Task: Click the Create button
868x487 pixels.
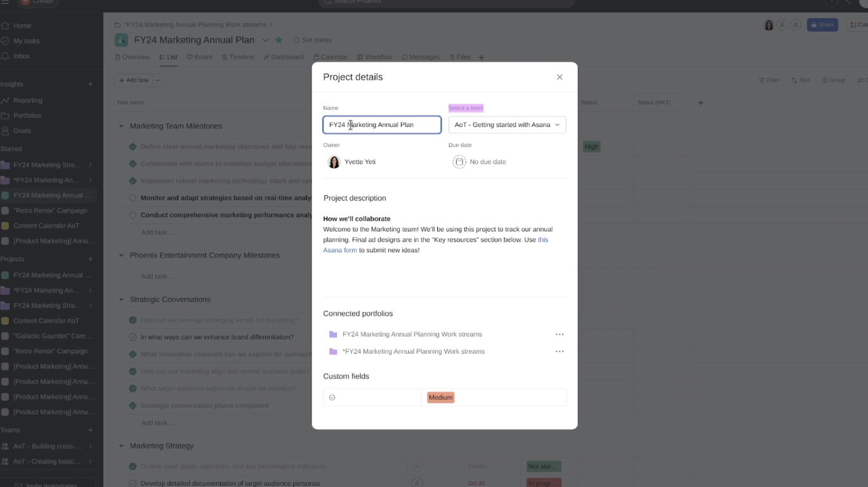Action: tap(38, 3)
